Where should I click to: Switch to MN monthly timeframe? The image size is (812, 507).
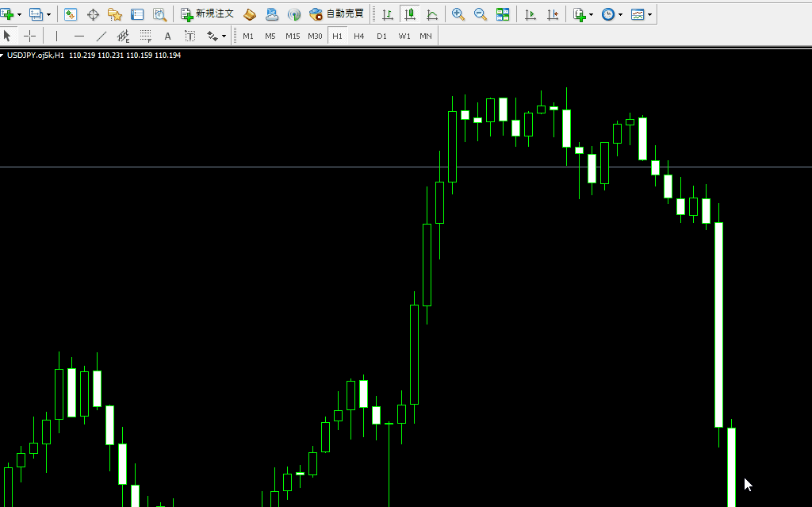pyautogui.click(x=426, y=36)
